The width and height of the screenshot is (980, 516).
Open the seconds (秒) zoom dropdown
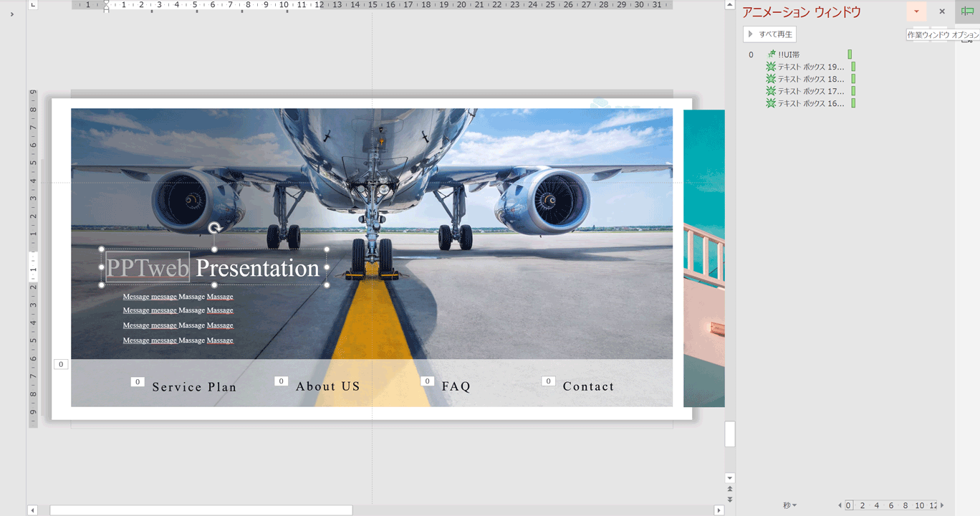789,505
